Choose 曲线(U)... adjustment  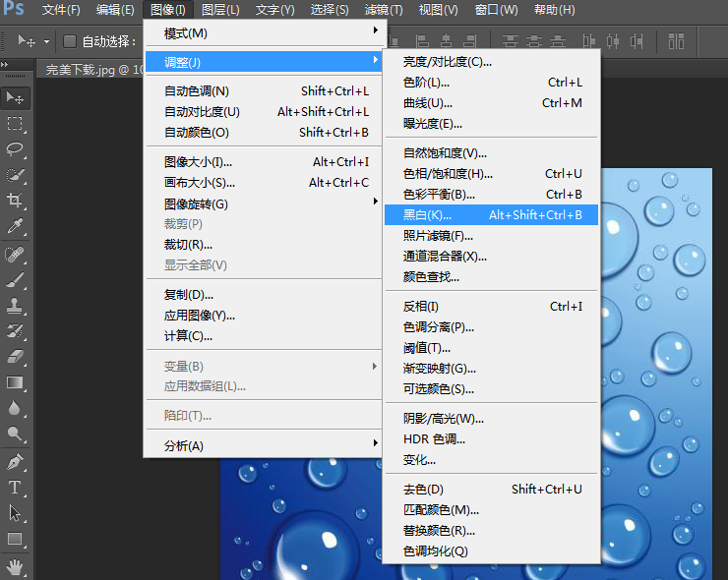(491, 102)
